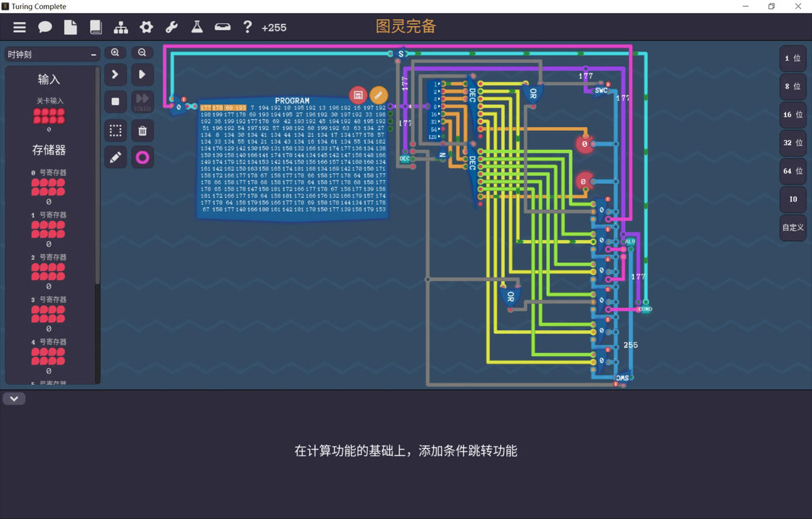The width and height of the screenshot is (812, 519).
Task: Open the flask lab icon
Action: 197,27
